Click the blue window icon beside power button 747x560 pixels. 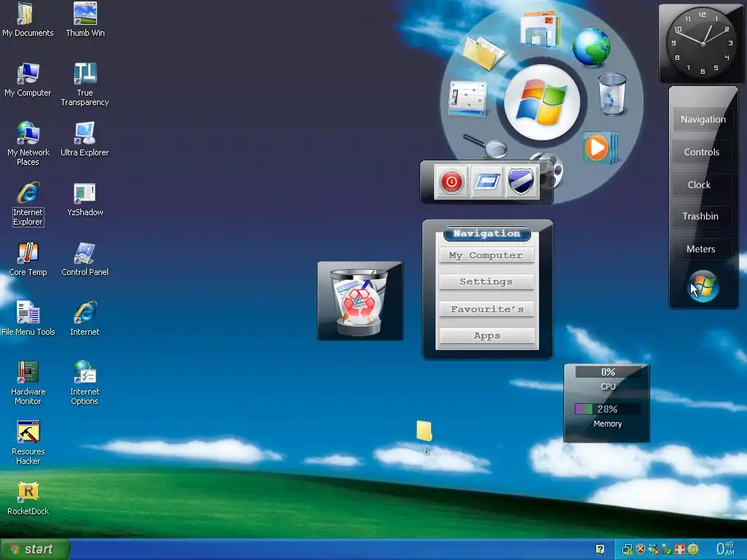pos(487,182)
